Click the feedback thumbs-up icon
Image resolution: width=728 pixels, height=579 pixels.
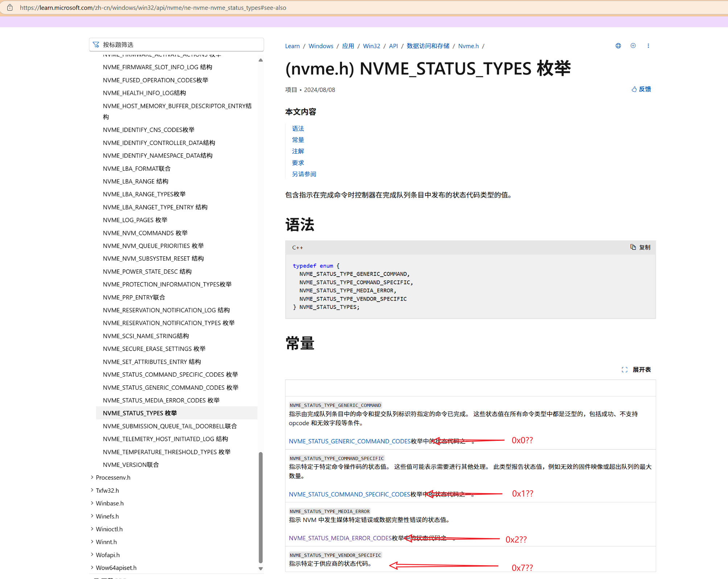click(634, 89)
